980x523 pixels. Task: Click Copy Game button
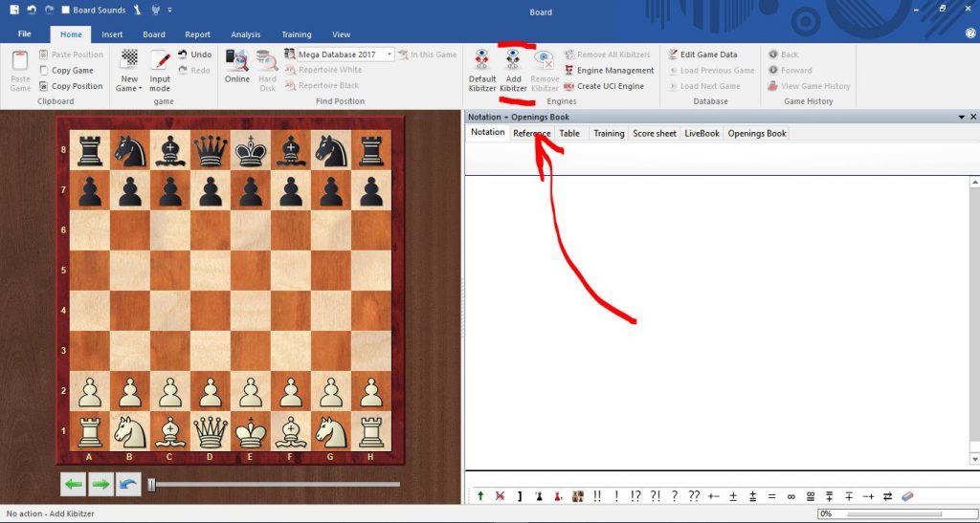(66, 71)
